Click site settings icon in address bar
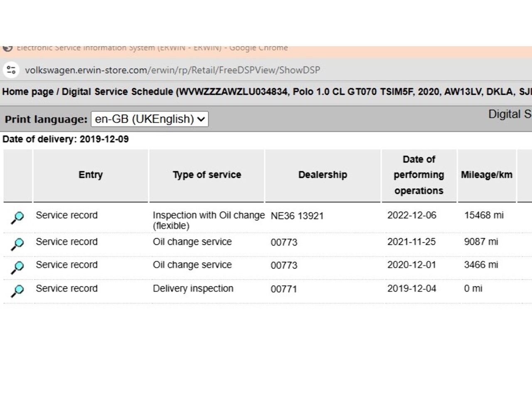 point(11,69)
